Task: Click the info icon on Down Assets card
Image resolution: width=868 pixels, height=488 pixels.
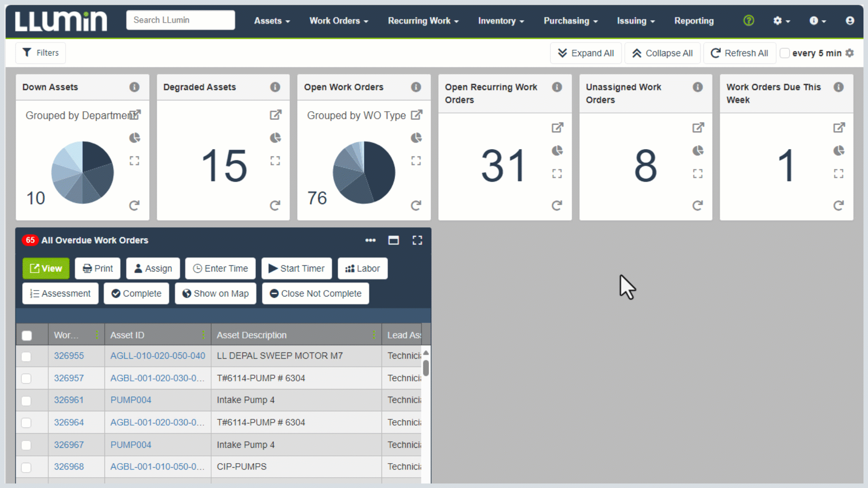Action: 134,87
